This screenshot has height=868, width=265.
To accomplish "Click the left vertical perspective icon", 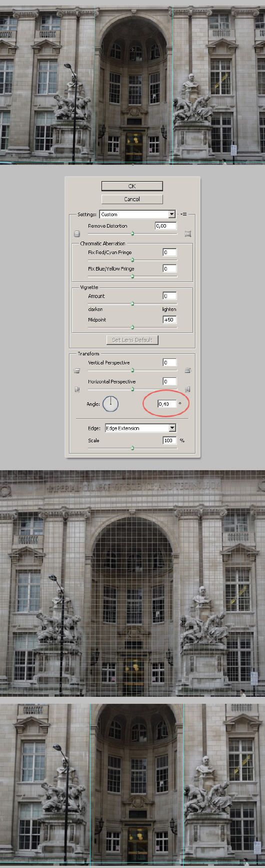I will [x=77, y=370].
